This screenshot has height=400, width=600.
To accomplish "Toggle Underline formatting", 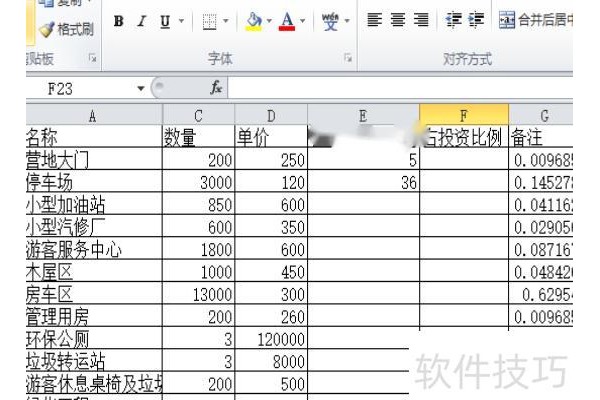I will point(165,21).
